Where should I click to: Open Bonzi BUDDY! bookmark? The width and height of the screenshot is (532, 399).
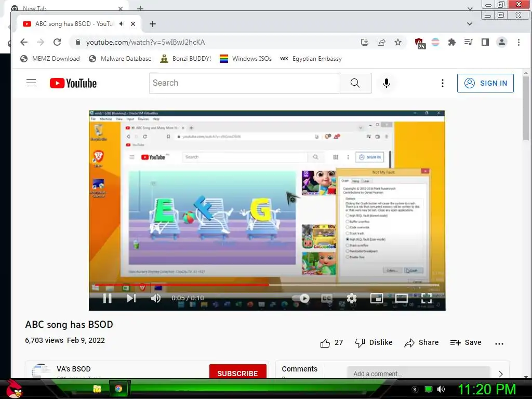(185, 59)
